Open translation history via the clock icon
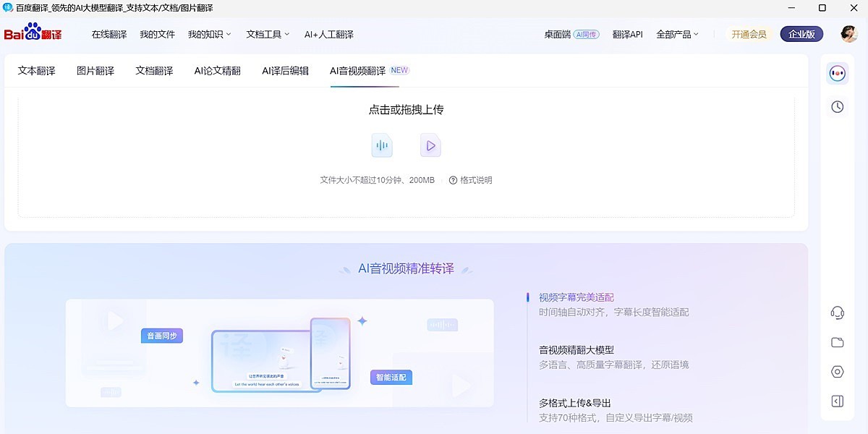This screenshot has height=434, width=868. pyautogui.click(x=837, y=106)
